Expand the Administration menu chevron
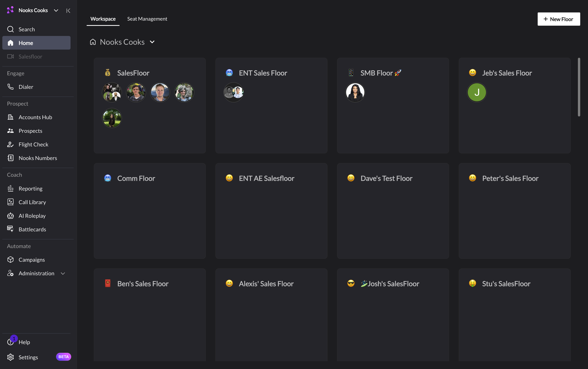 click(x=63, y=274)
